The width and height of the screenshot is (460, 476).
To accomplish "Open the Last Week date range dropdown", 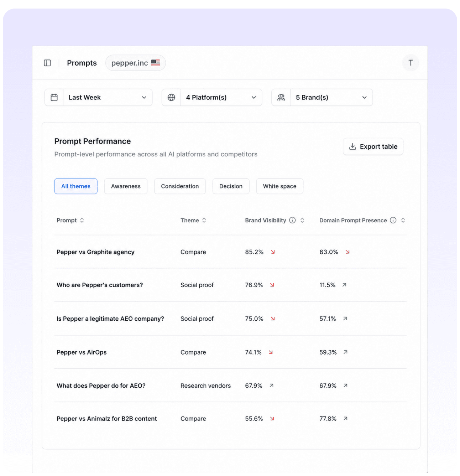I will coord(99,97).
